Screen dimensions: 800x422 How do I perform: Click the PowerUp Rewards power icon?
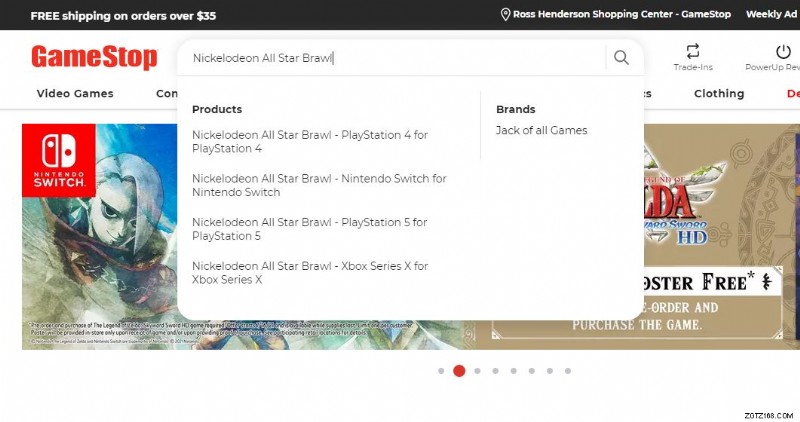point(783,51)
